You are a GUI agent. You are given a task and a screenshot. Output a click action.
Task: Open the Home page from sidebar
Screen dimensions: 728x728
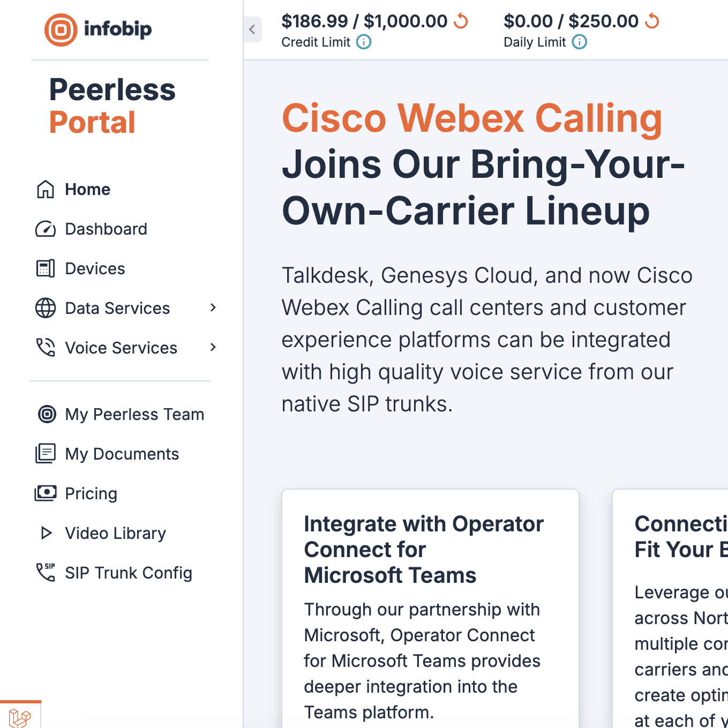click(x=87, y=189)
